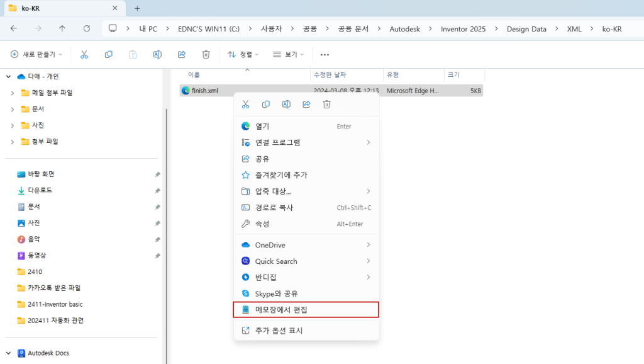The height and width of the screenshot is (364, 644).
Task: Expand the 문서 folder under OneDrive
Action: click(13, 109)
